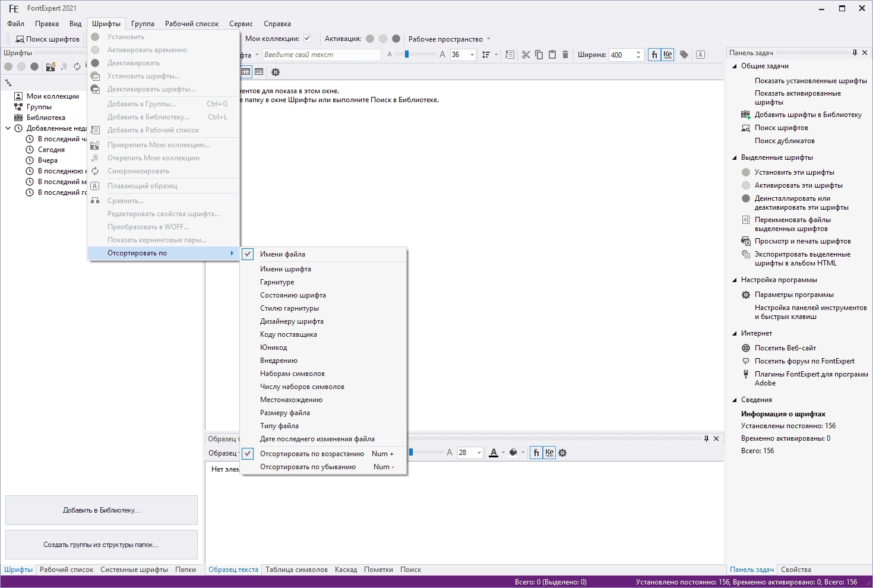Click Параметры программы gear icon
The image size is (873, 588).
click(x=746, y=295)
